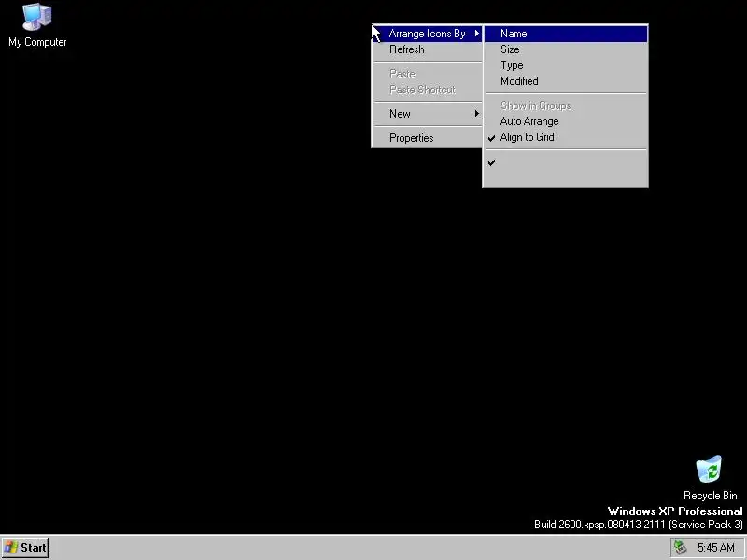Toggle the Align to Grid option
Image resolution: width=747 pixels, height=560 pixels.
coord(566,137)
